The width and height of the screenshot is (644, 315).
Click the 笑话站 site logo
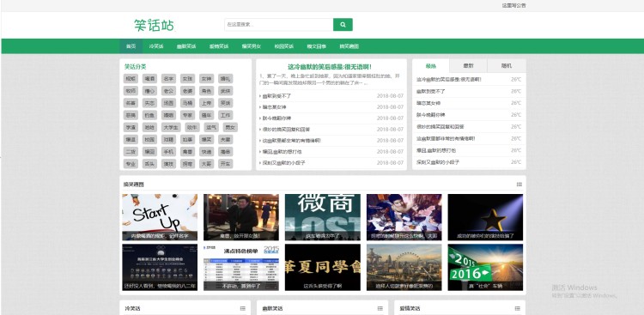pos(154,25)
